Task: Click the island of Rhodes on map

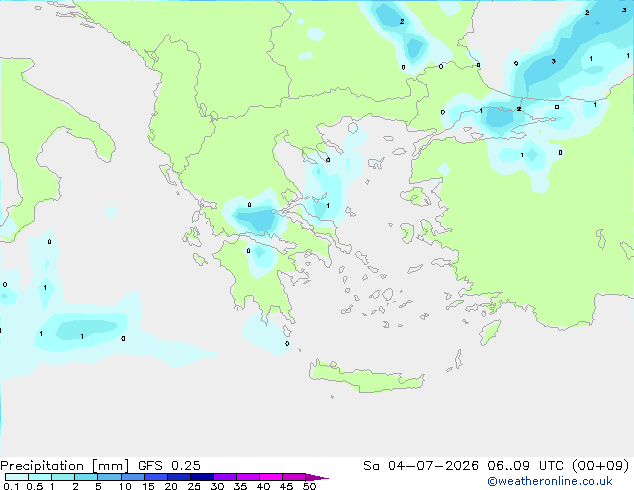Action: [x=490, y=332]
